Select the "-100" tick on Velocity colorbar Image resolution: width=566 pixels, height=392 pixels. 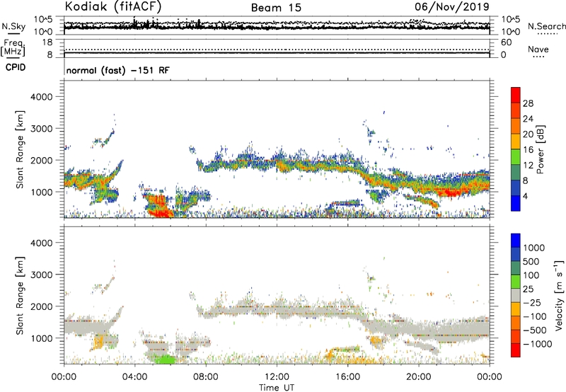coord(535,316)
